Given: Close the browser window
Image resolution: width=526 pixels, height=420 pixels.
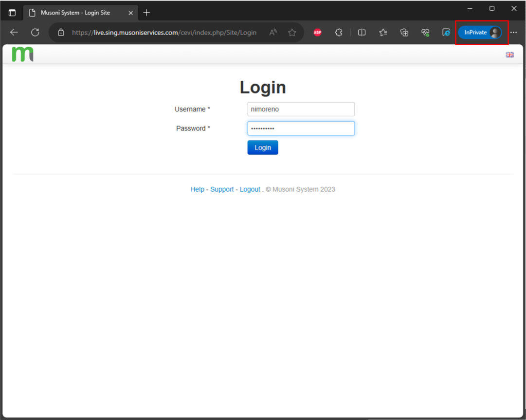Looking at the screenshot, I should click(514, 8).
